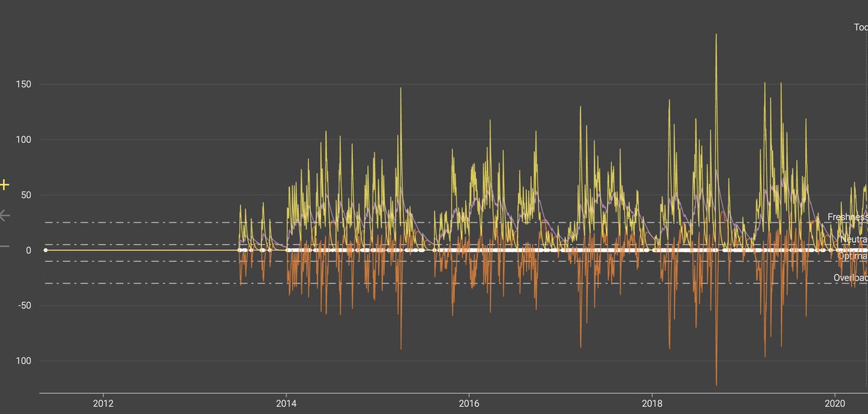Click the 0 y-axis label

[28, 250]
